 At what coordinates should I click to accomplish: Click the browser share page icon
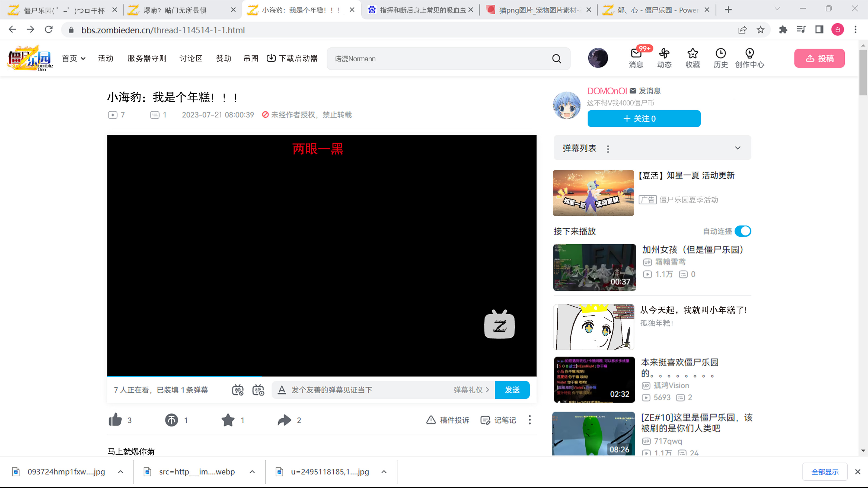[x=742, y=30]
